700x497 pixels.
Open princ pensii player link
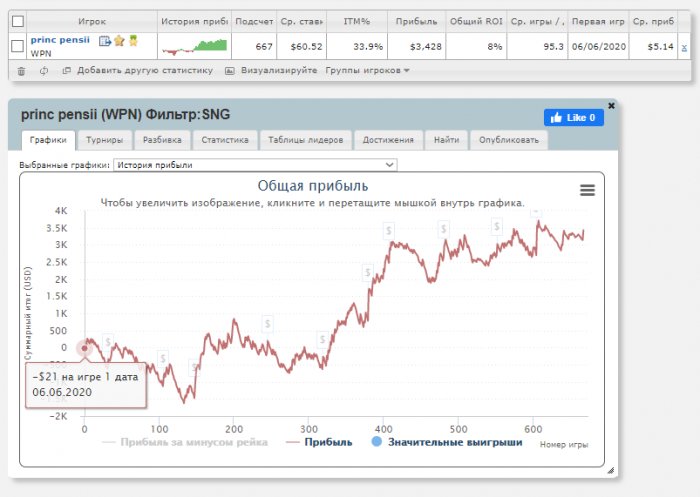60,40
